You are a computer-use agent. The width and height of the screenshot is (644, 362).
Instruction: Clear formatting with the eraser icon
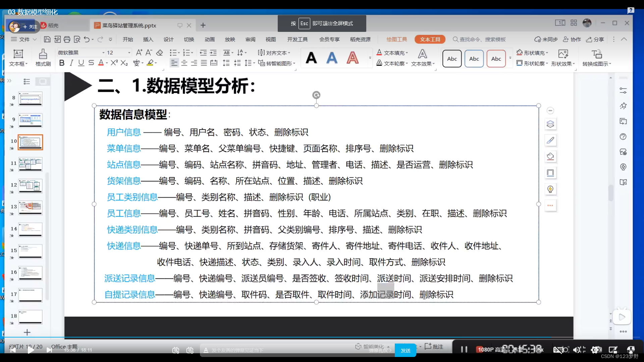tap(159, 53)
